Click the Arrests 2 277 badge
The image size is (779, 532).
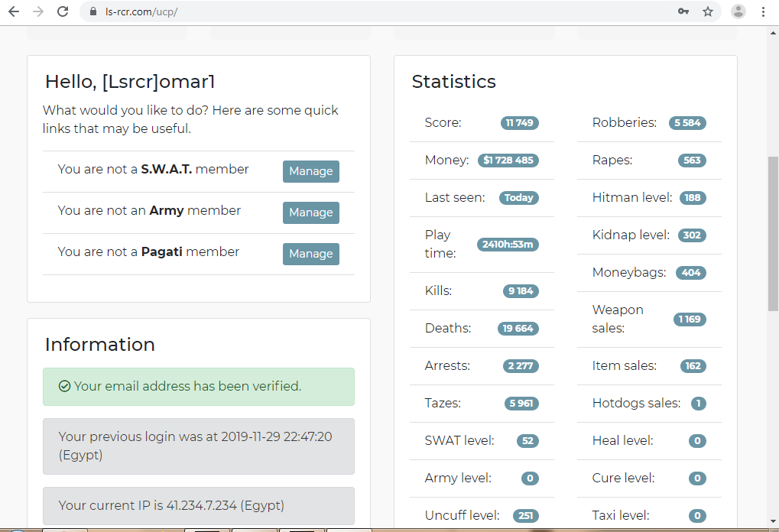[521, 366]
